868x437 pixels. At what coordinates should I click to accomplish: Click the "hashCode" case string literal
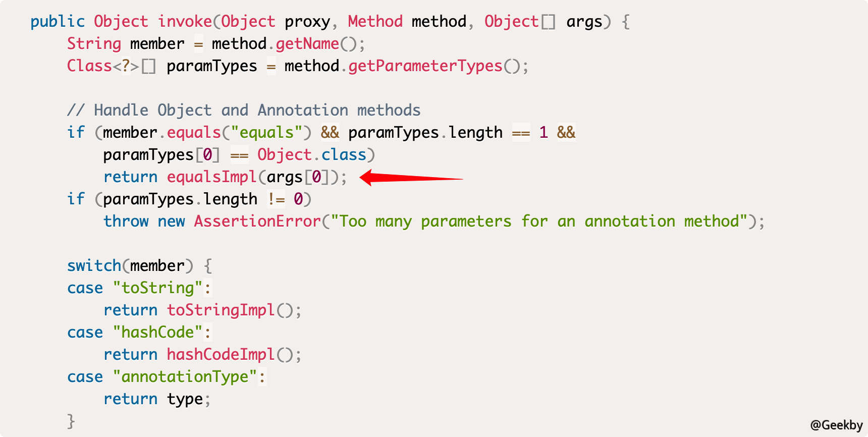(157, 333)
